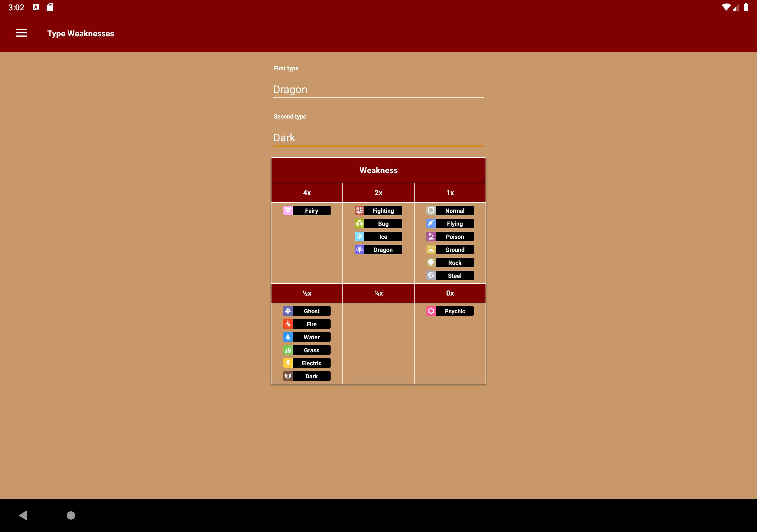Click the Water type droplet icon
Image resolution: width=757 pixels, height=532 pixels.
click(x=288, y=337)
